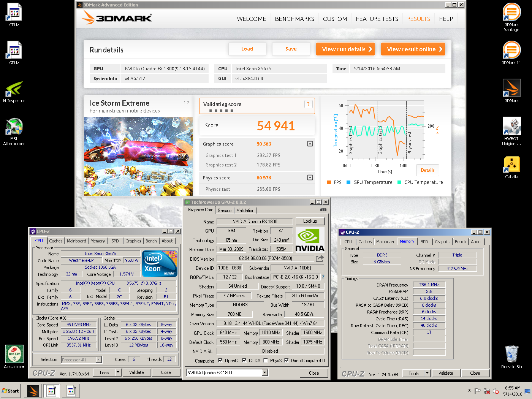
Task: Open 3DMark Vantage desktop shortcut
Action: pos(511,17)
